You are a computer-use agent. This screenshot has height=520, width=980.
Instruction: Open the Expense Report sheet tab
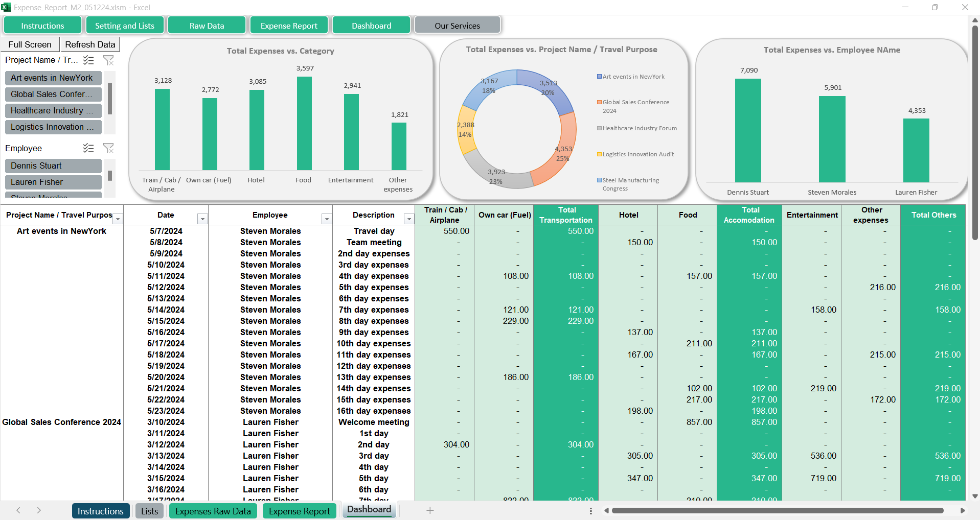[299, 511]
